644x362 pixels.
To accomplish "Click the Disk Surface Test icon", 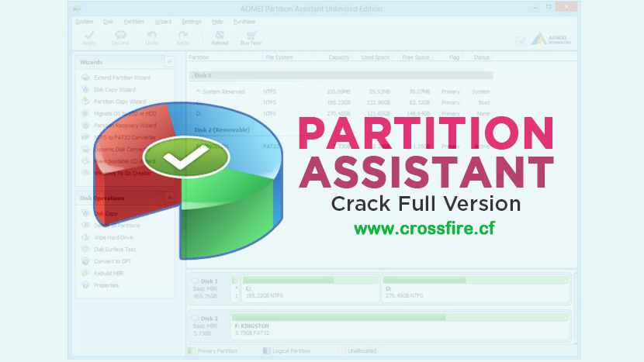I will click(x=85, y=249).
